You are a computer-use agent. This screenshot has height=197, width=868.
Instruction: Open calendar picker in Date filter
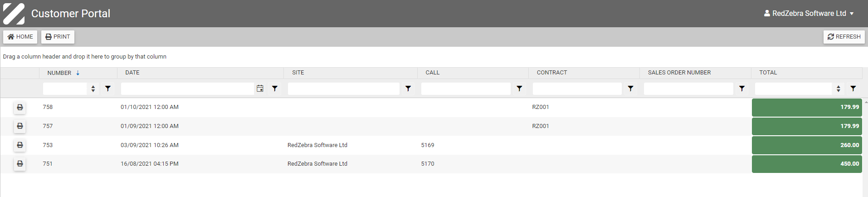[x=260, y=89]
